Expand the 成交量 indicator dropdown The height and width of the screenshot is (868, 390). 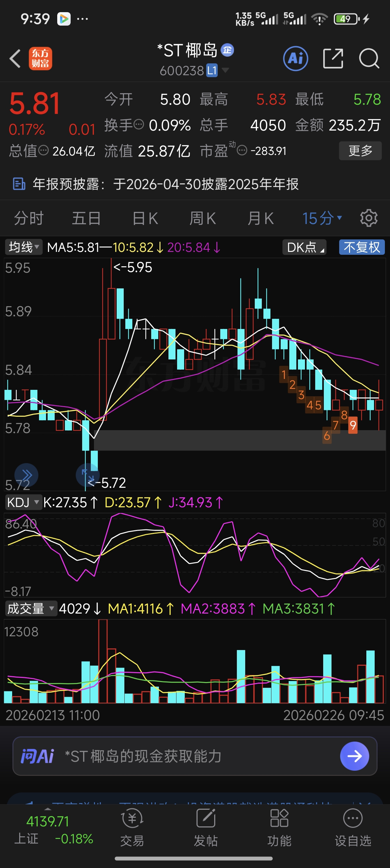[31, 608]
